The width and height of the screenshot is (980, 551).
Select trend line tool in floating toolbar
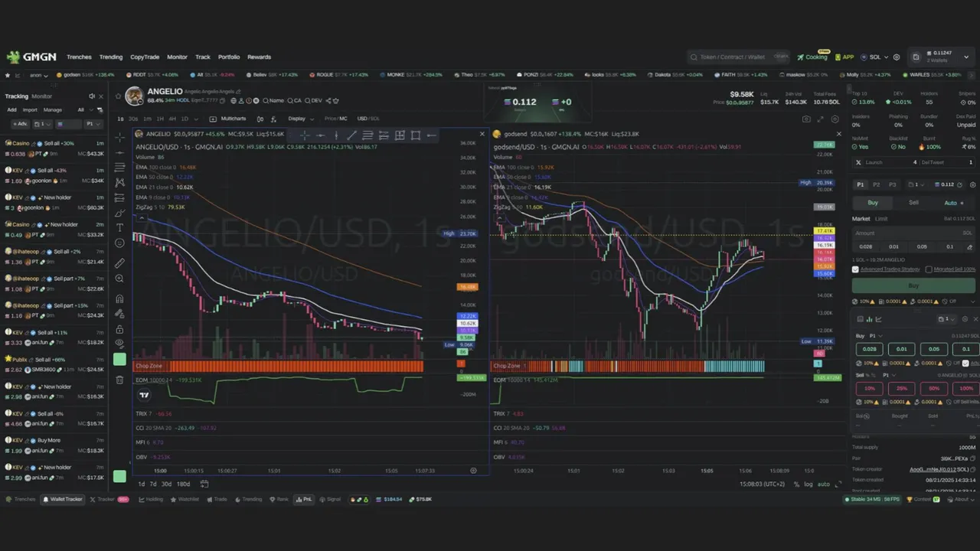pos(351,135)
